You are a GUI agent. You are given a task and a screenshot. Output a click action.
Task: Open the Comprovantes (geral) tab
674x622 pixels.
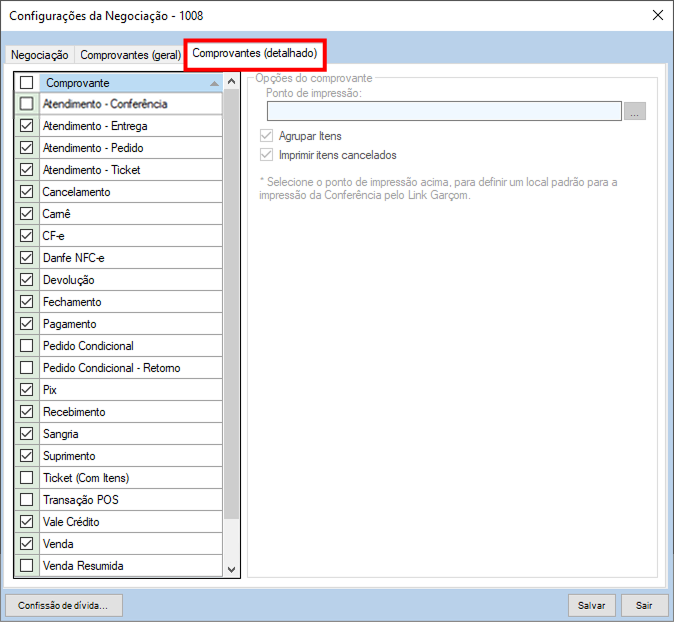(130, 55)
